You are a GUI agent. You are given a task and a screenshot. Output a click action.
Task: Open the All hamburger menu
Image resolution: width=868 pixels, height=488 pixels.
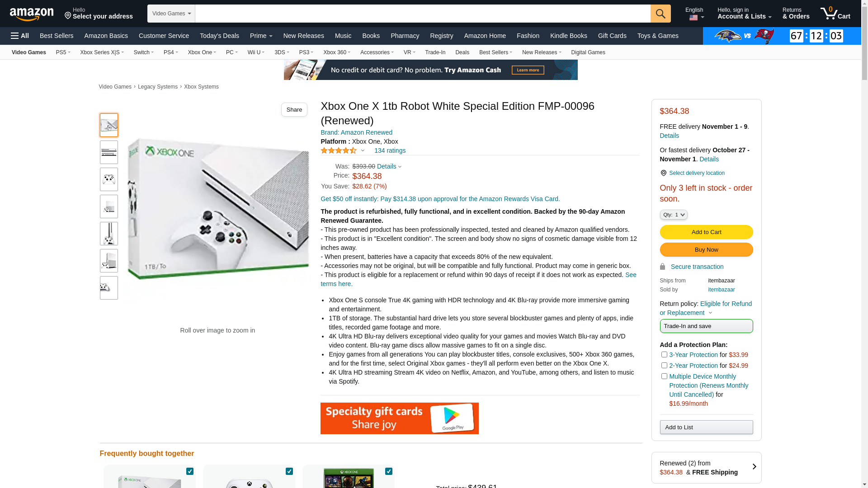(20, 36)
